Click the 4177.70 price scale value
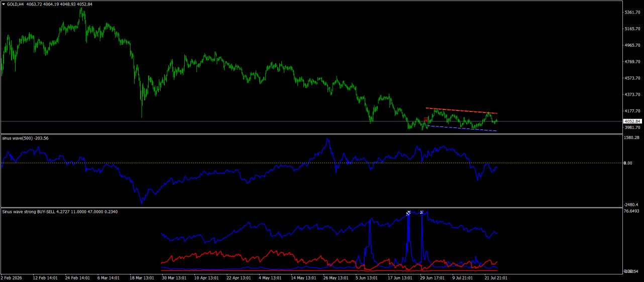 point(632,111)
